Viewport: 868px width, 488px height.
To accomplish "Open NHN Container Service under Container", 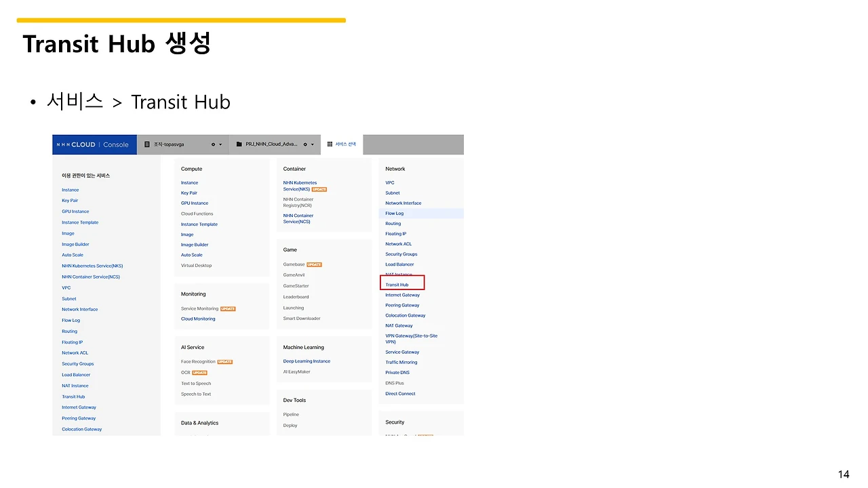I will (x=298, y=218).
